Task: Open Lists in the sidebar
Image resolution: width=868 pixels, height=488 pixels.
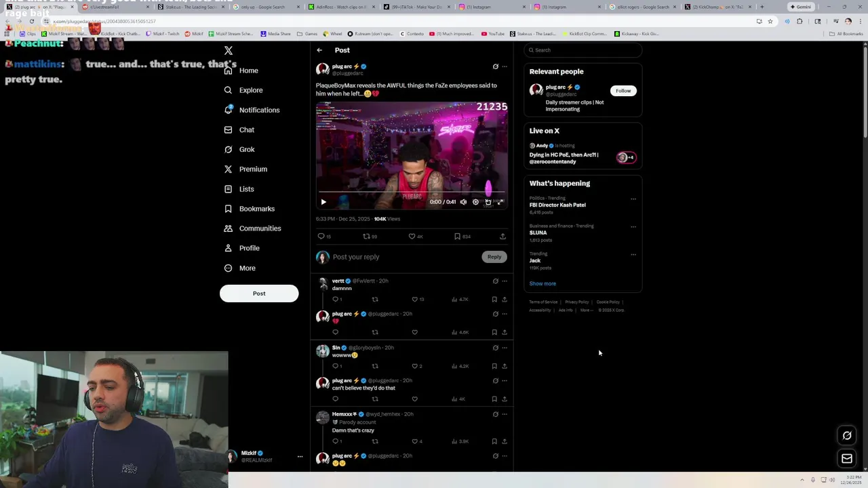Action: point(239,189)
